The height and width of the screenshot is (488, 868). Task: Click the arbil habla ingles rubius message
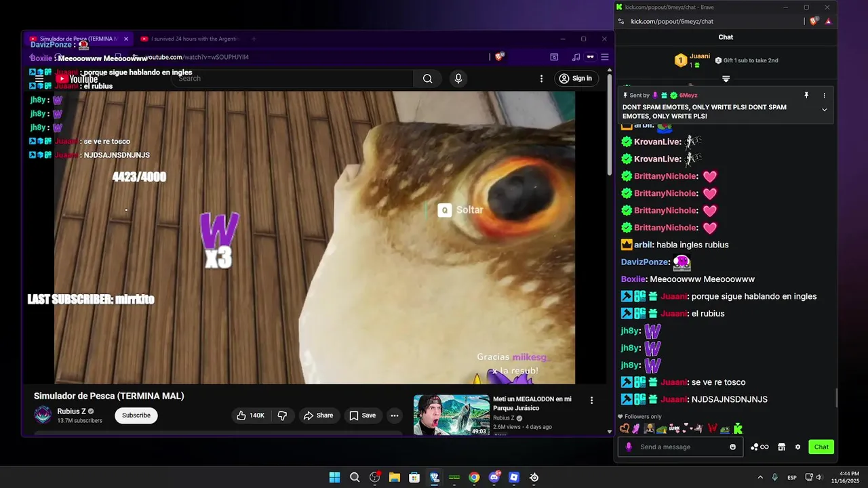[x=675, y=245]
